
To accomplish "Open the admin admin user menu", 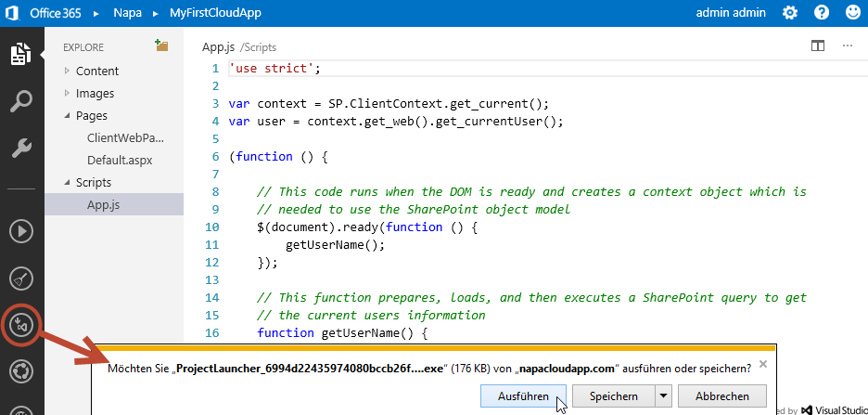I will coord(730,13).
